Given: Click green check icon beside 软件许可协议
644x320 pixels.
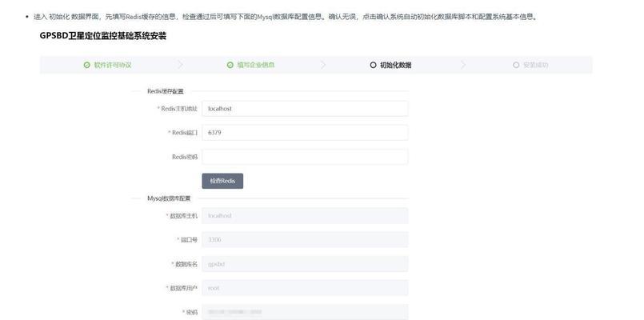Looking at the screenshot, I should tap(86, 65).
